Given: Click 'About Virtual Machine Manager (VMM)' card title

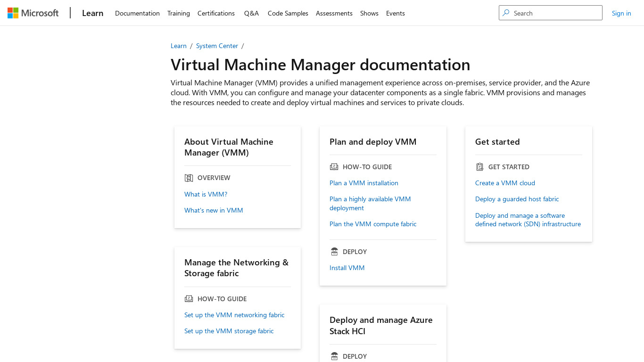Looking at the screenshot, I should (x=229, y=147).
